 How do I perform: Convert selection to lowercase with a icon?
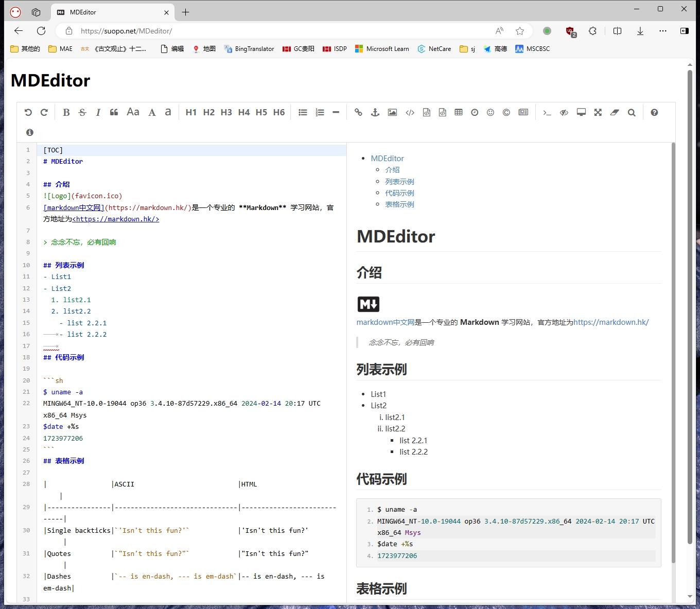(168, 112)
